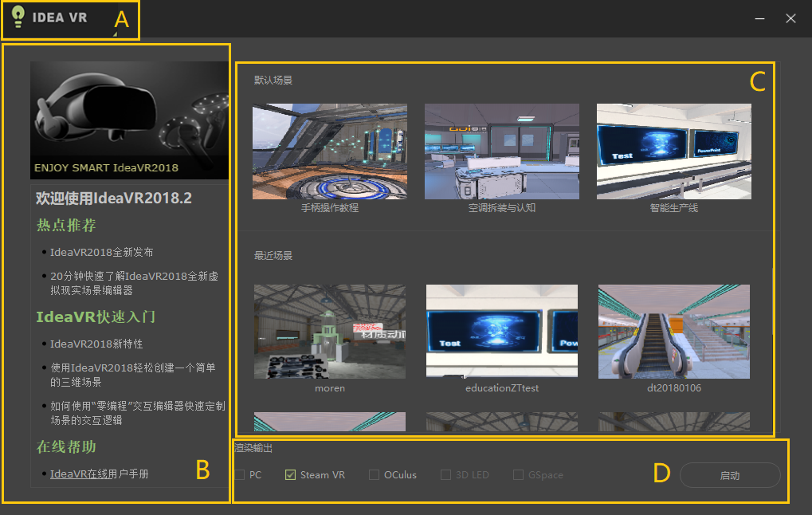Open link 20分钟快速了解IdeaVR2018全新虚拟现实场景编辑器
The height and width of the screenshot is (515, 812).
click(x=134, y=283)
